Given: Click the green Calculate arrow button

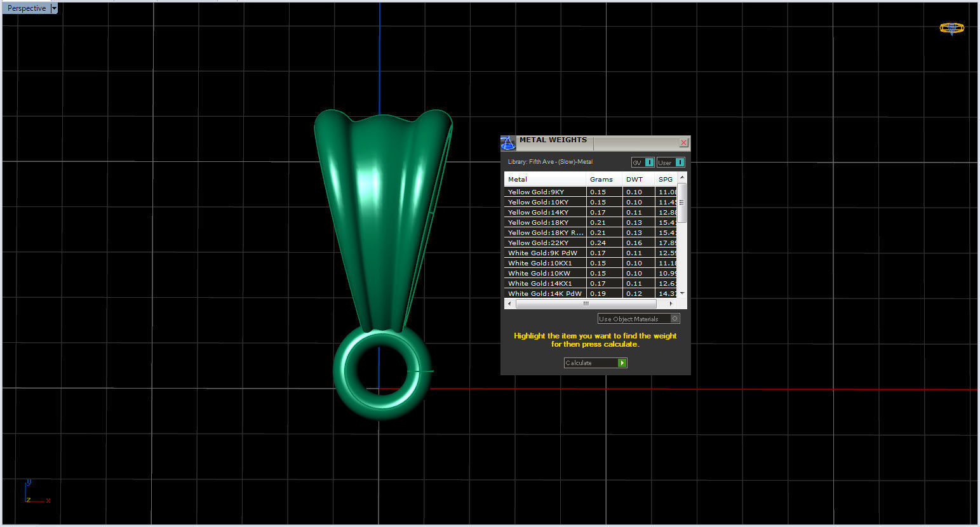Looking at the screenshot, I should point(622,363).
